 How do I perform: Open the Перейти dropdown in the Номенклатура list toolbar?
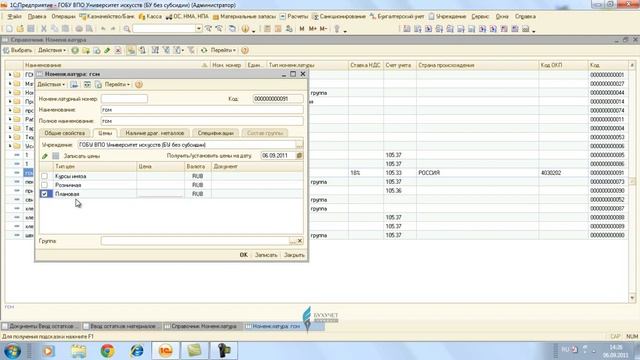(223, 51)
